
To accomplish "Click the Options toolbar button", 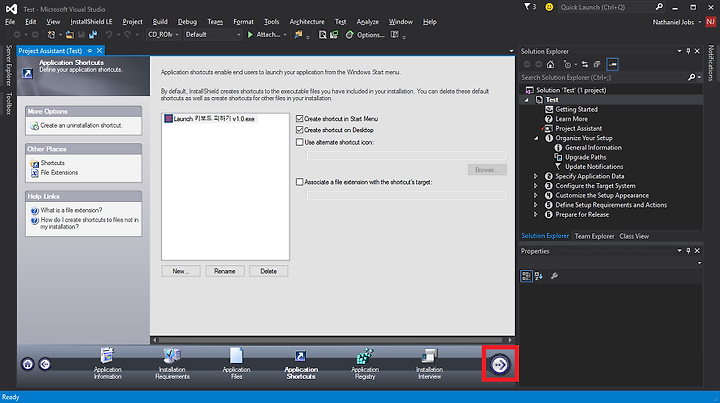I will pyautogui.click(x=365, y=34).
